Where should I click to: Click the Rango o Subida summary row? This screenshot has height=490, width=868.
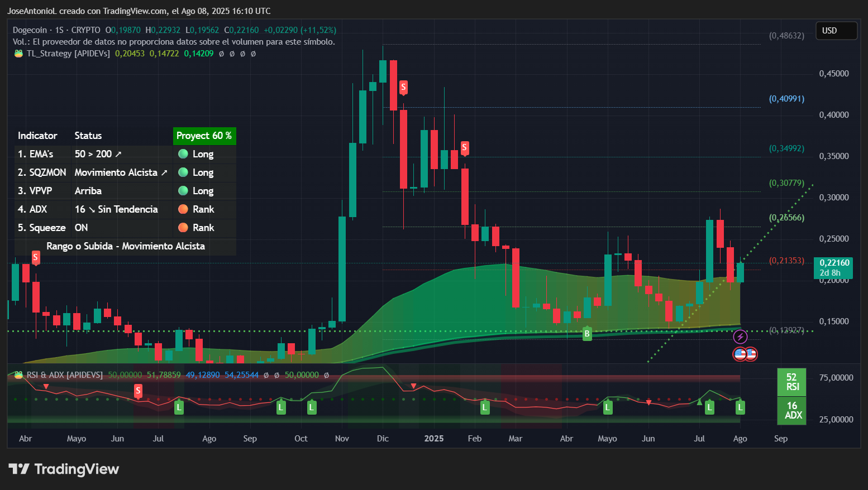click(x=126, y=246)
